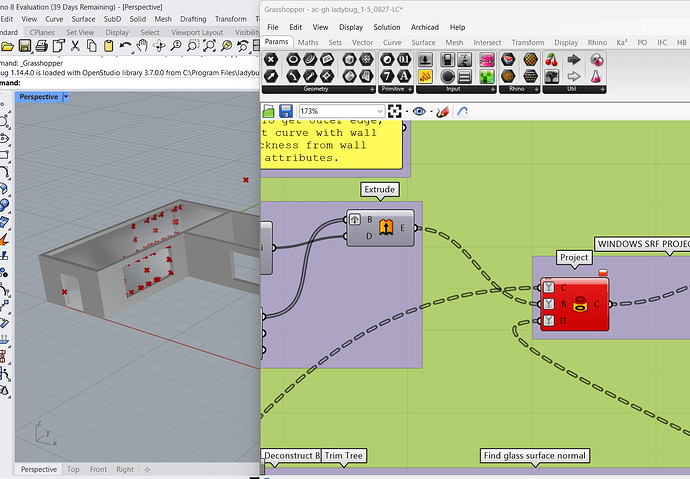Open Rhino SubD menu

pyautogui.click(x=112, y=19)
